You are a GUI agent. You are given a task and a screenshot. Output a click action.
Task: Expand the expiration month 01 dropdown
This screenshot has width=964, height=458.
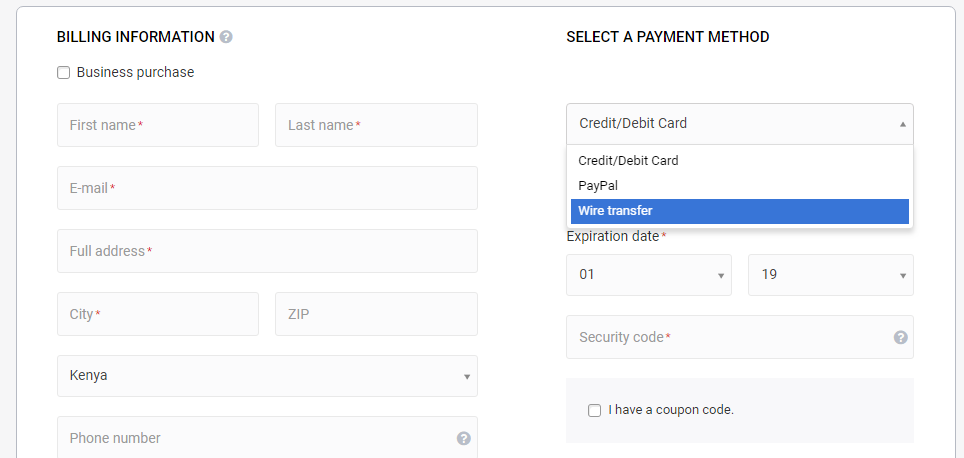(648, 275)
